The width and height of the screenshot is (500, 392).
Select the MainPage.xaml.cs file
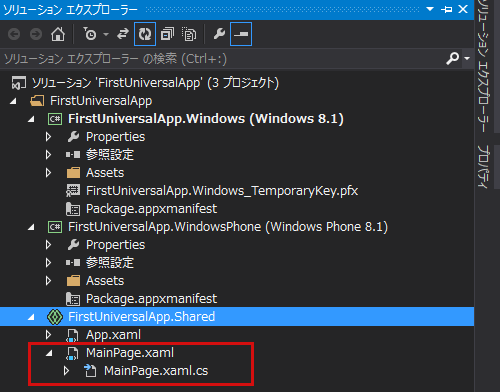(156, 371)
